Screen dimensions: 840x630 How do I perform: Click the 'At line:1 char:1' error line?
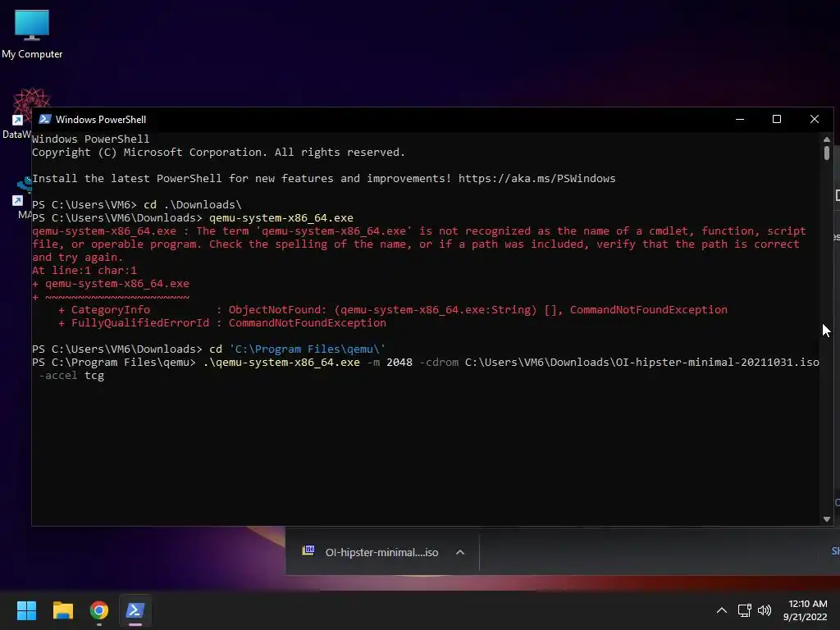84,270
